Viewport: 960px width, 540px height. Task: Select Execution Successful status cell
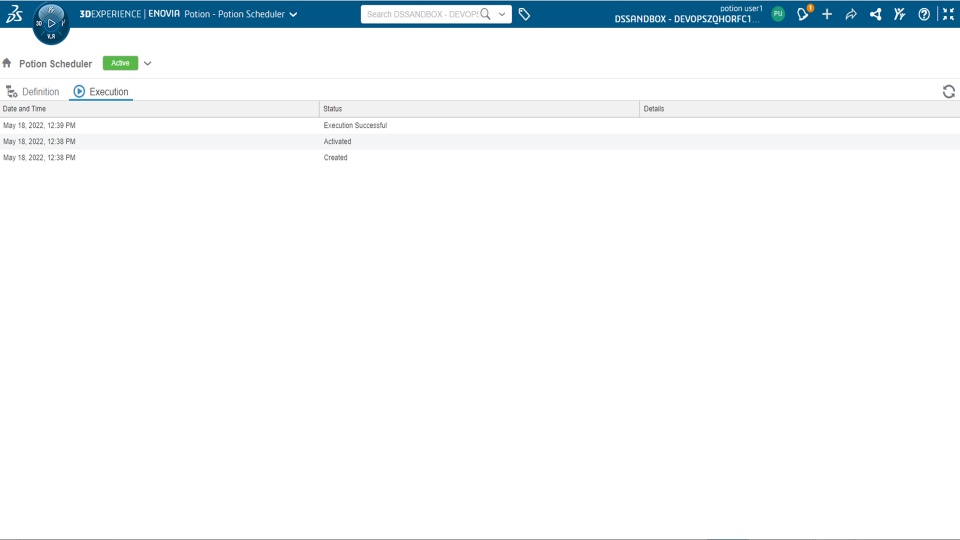(355, 126)
